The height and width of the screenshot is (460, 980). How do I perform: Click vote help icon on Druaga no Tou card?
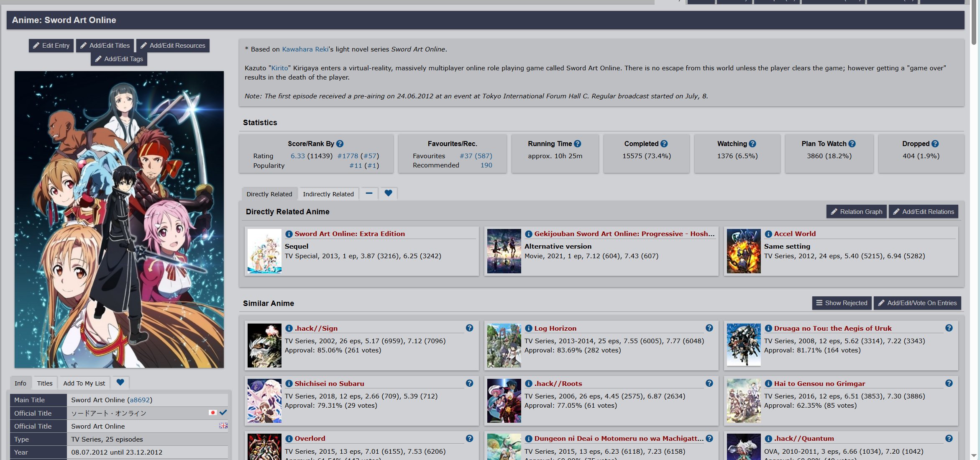point(949,328)
